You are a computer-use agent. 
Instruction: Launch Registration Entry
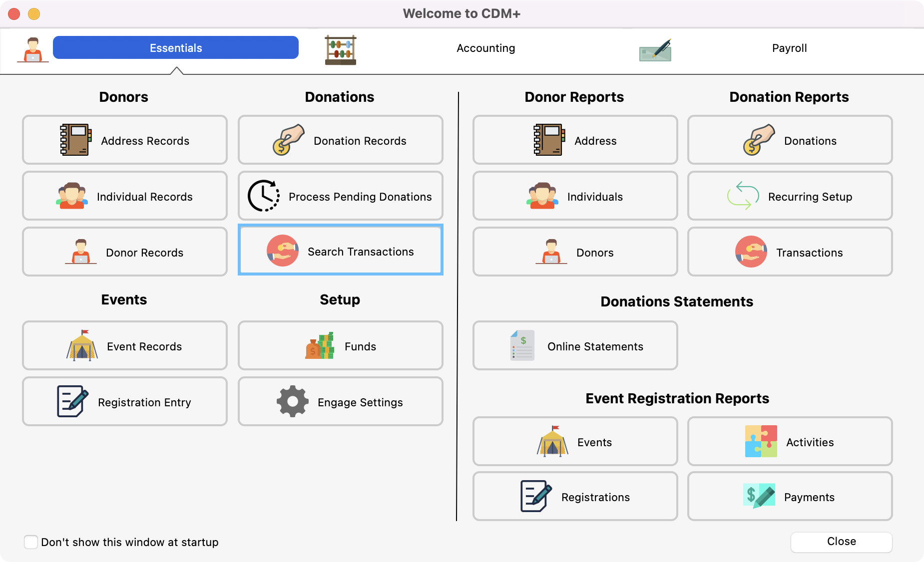click(x=125, y=402)
